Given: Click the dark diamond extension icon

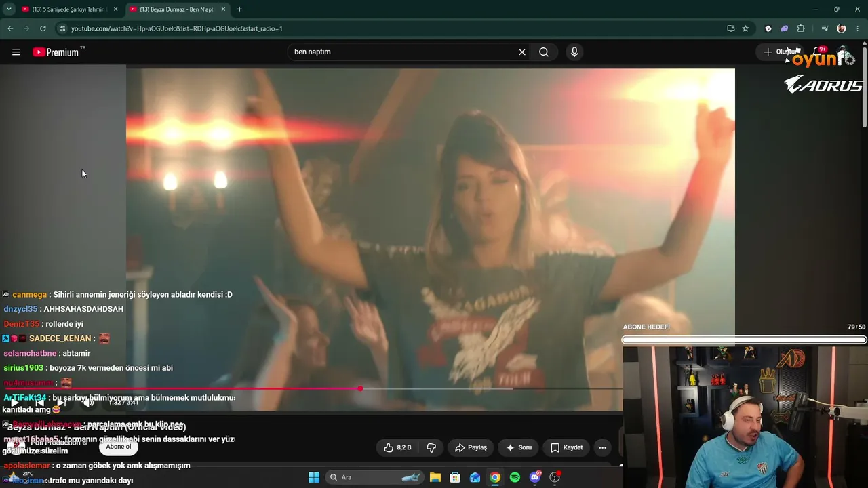Looking at the screenshot, I should click(768, 28).
